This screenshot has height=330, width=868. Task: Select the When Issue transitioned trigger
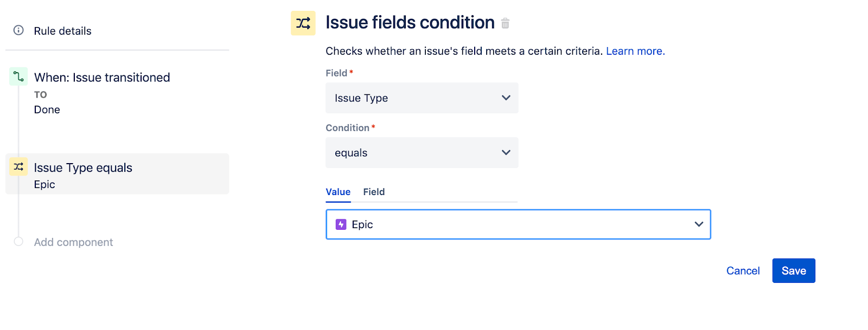tap(101, 77)
